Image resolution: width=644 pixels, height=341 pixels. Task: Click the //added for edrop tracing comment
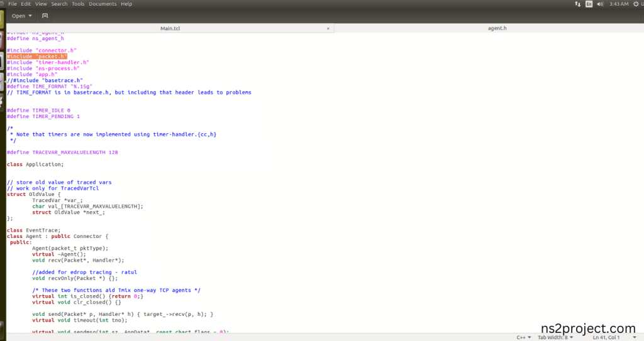point(85,272)
